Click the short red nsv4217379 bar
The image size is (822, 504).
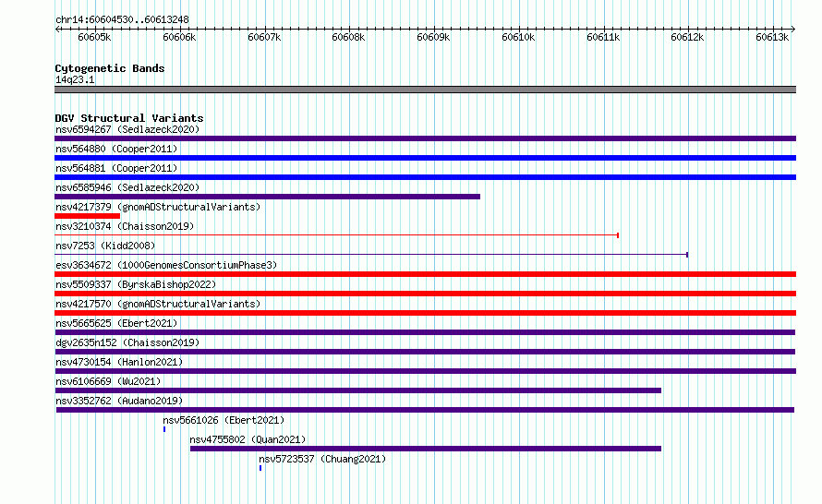click(87, 216)
